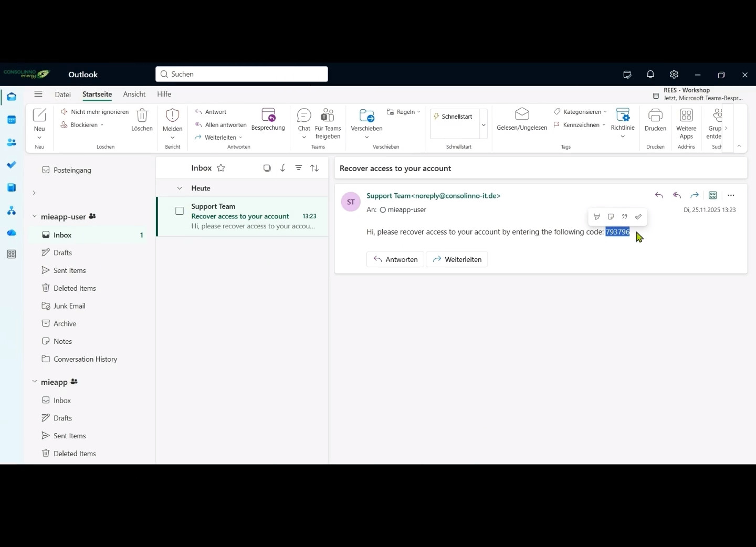The height and width of the screenshot is (547, 756).
Task: Expand the Schnellstart gallery dropdown
Action: click(x=483, y=125)
